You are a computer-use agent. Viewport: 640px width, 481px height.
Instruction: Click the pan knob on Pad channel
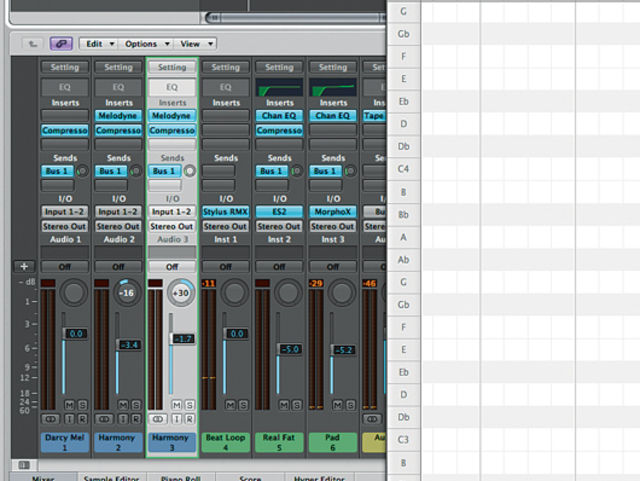(x=342, y=293)
